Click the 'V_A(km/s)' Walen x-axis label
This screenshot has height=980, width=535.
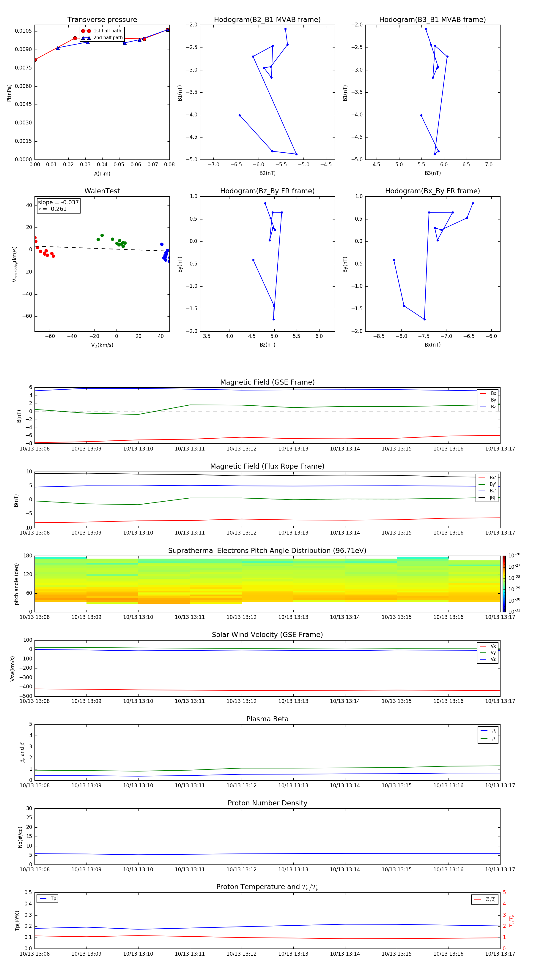pos(102,345)
